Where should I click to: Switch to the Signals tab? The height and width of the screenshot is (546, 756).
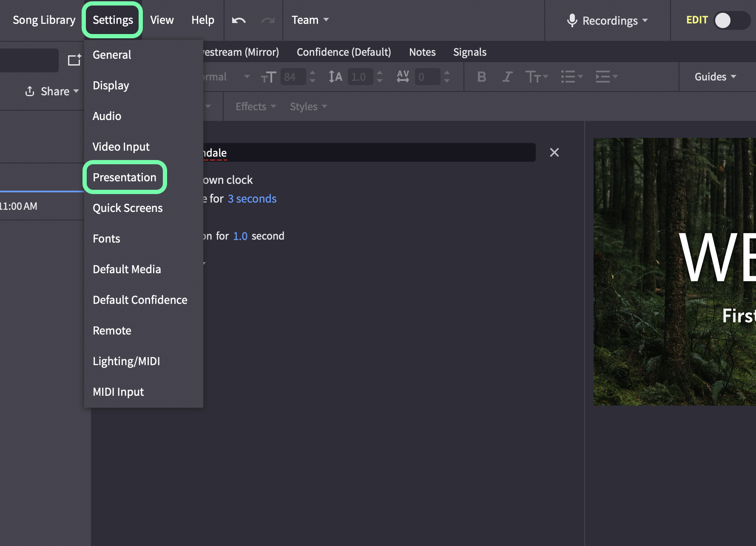click(469, 52)
